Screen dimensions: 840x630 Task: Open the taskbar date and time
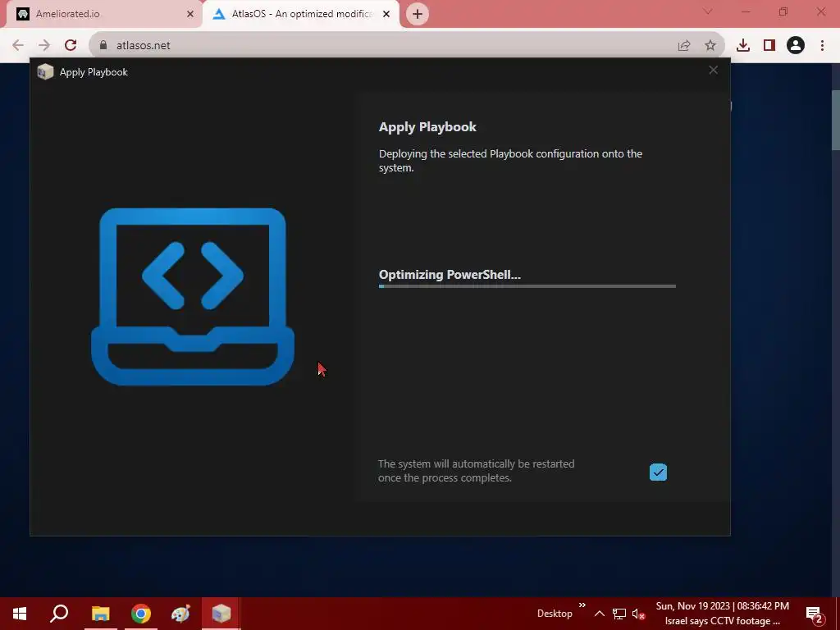click(722, 606)
